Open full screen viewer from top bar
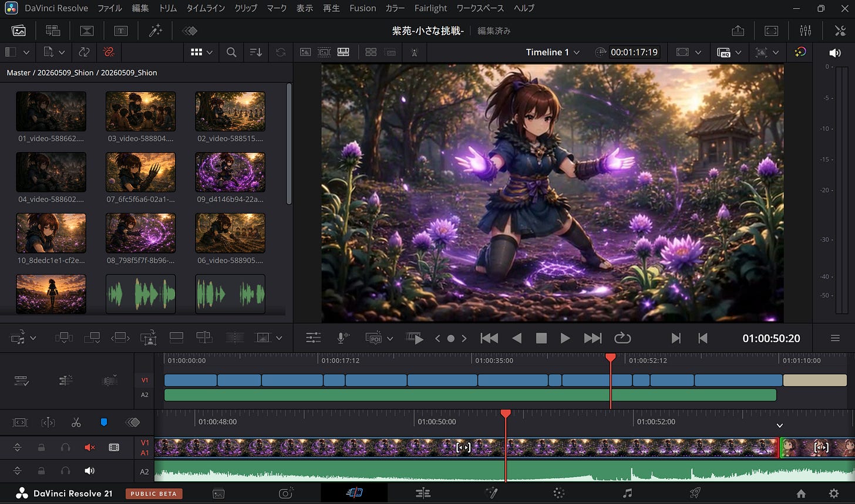This screenshot has width=855, height=504. [x=772, y=31]
